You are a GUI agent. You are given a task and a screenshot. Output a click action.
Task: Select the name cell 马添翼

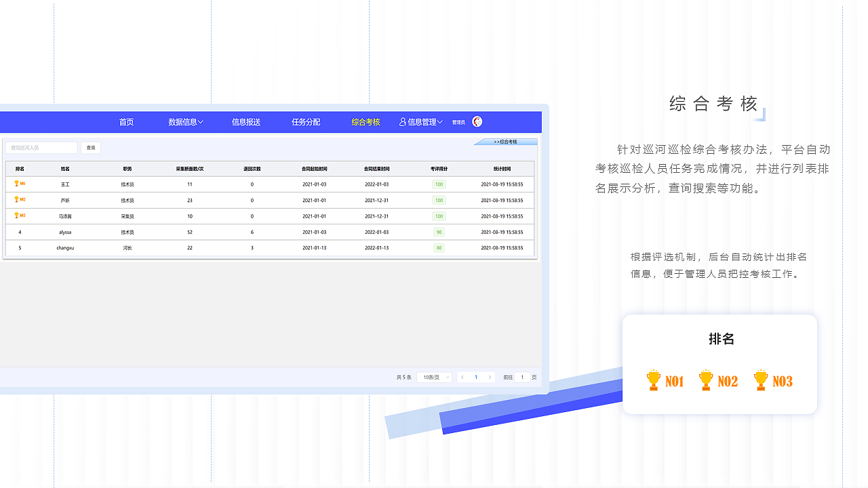coord(65,216)
